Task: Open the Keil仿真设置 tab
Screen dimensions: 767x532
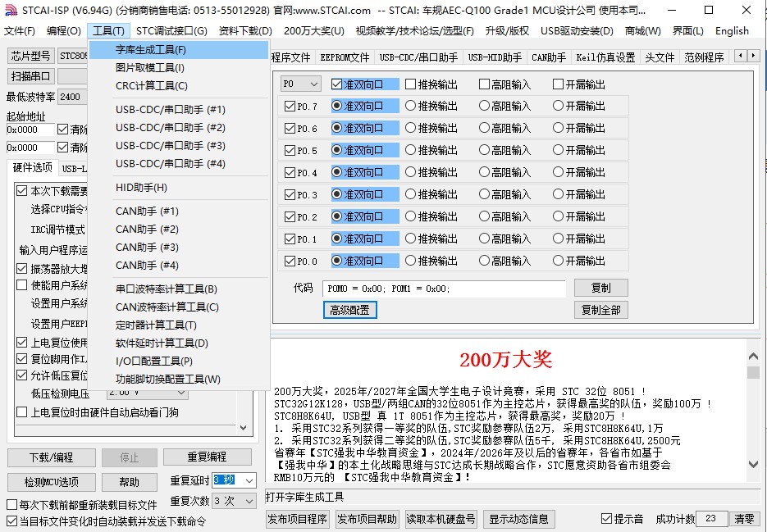Action: 605,57
